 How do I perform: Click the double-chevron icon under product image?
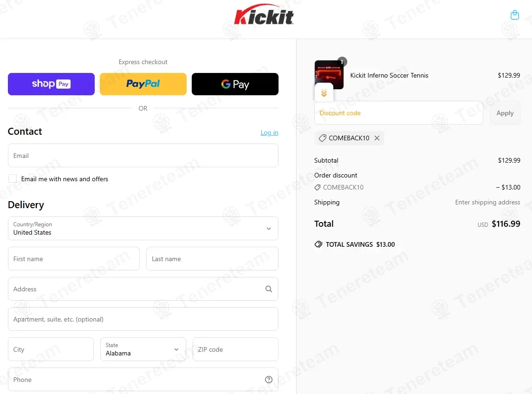[x=324, y=93]
